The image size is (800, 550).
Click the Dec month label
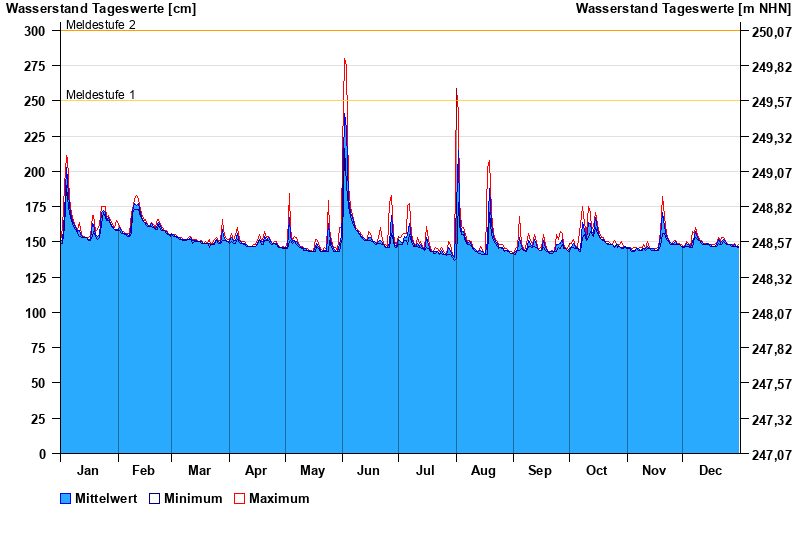(x=710, y=470)
